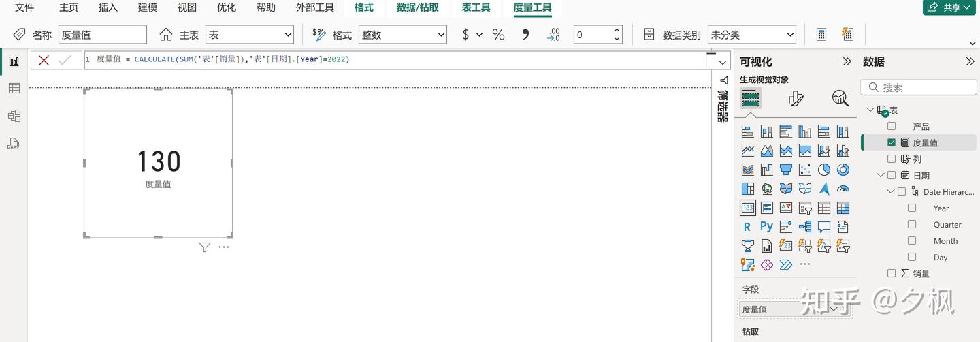Open the 文件 menu

tap(24, 7)
